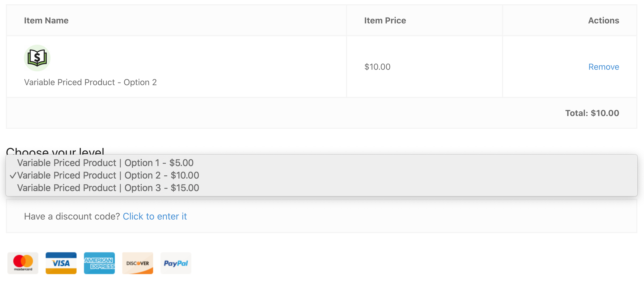Click the Actions column header
The height and width of the screenshot is (281, 644).
(604, 20)
